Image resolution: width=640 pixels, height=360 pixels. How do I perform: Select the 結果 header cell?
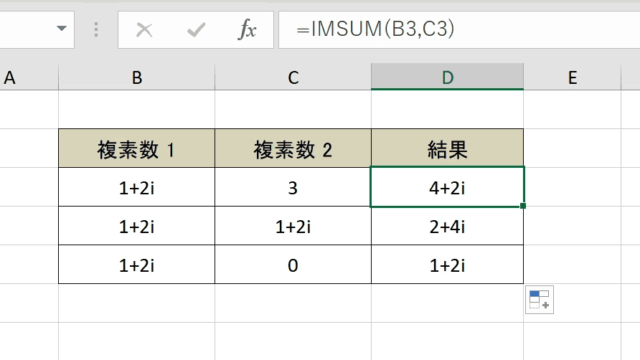[447, 148]
